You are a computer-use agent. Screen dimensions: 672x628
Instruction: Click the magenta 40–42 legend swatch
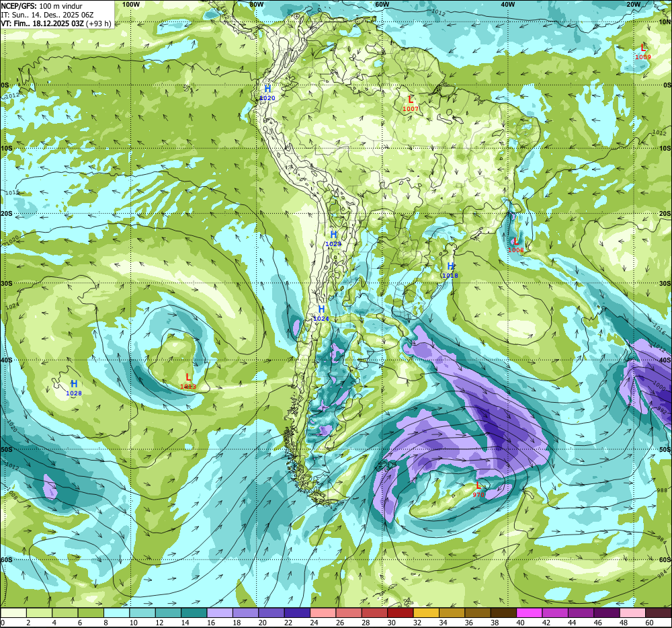[x=530, y=613]
